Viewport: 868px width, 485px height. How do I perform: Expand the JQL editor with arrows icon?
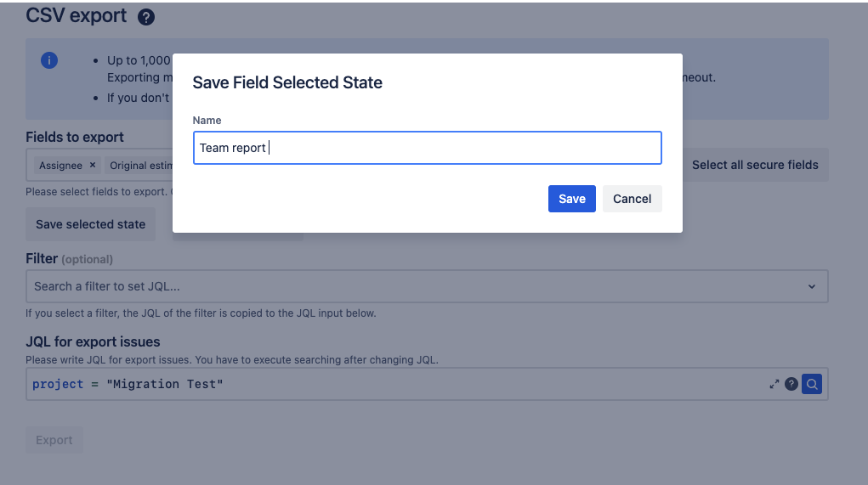[774, 384]
